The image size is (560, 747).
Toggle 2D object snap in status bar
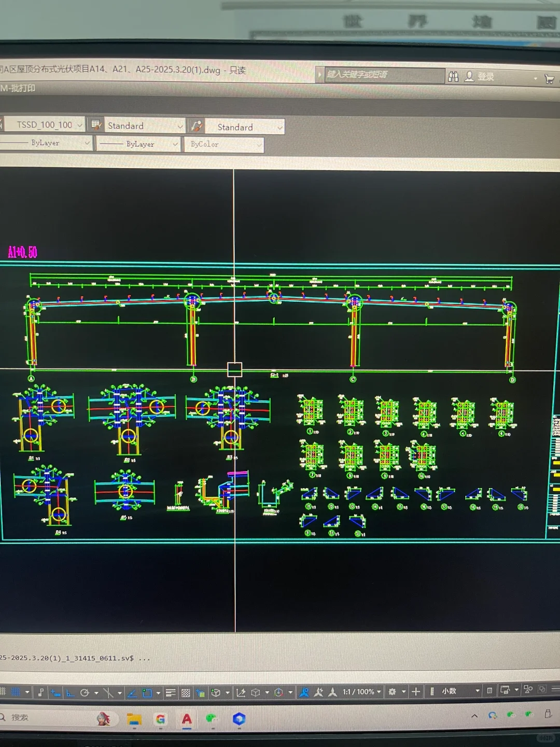point(147,692)
